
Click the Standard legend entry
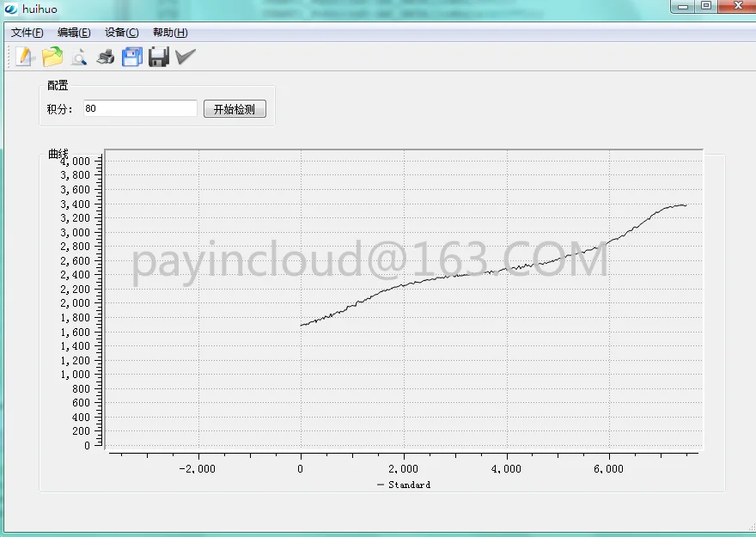[x=404, y=485]
